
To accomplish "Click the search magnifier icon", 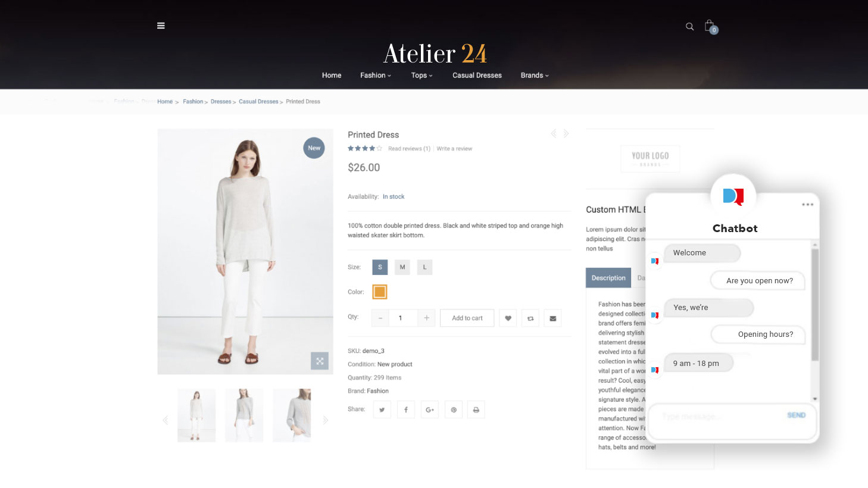I will pyautogui.click(x=689, y=27).
